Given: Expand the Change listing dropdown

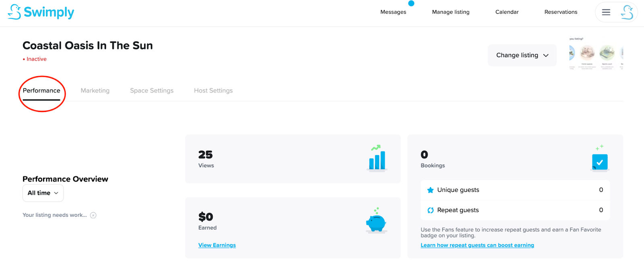Looking at the screenshot, I should coord(522,55).
